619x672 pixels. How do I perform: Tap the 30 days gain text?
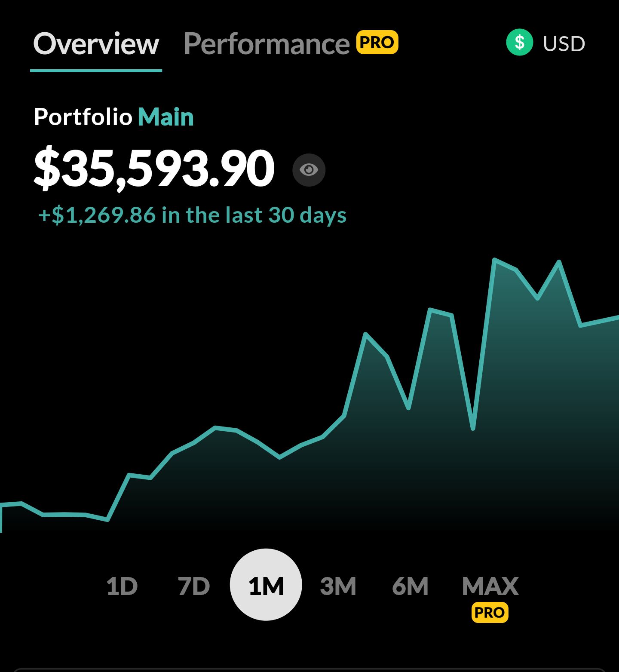pyautogui.click(x=192, y=215)
